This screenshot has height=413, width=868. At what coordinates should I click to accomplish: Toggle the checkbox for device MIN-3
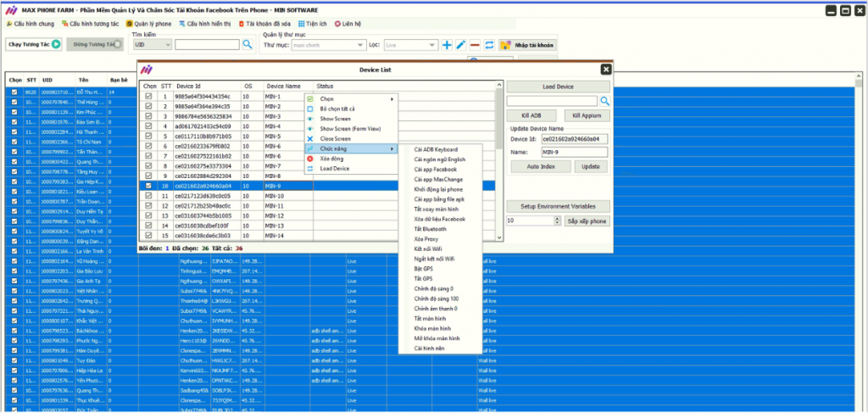coord(148,116)
